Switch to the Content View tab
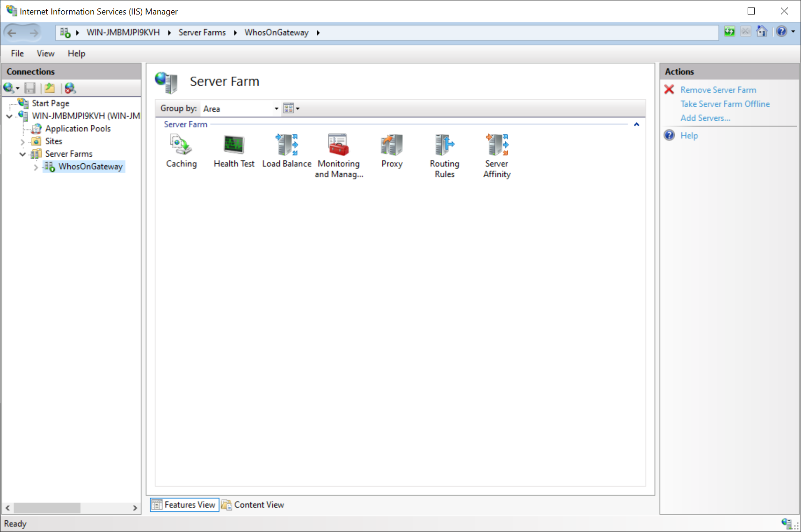This screenshot has width=801, height=532. (253, 504)
